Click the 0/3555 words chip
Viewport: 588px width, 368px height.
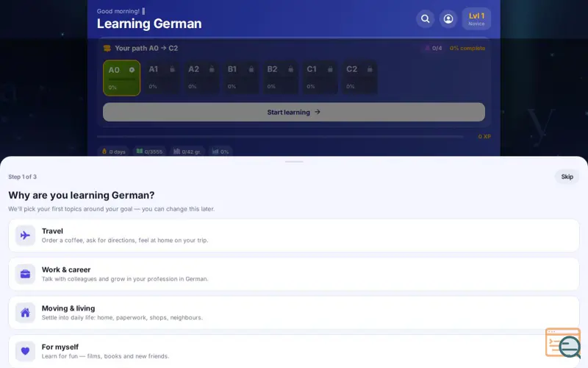tap(150, 152)
